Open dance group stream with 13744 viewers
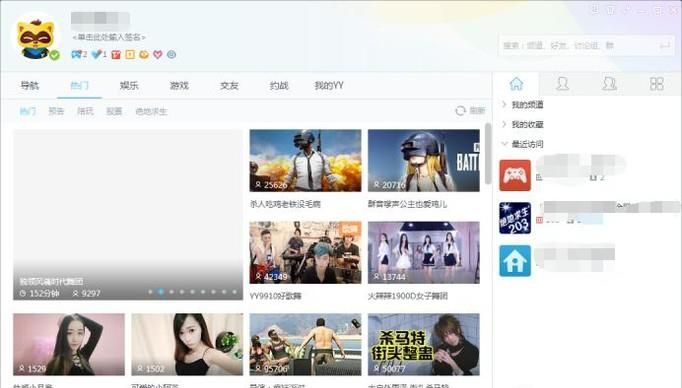 [x=424, y=252]
